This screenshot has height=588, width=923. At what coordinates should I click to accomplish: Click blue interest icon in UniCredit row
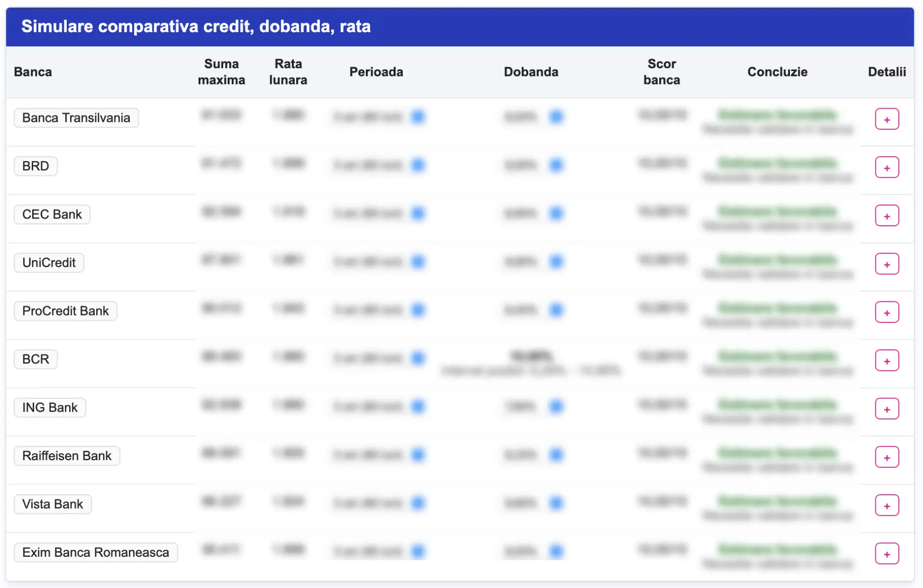(x=556, y=261)
